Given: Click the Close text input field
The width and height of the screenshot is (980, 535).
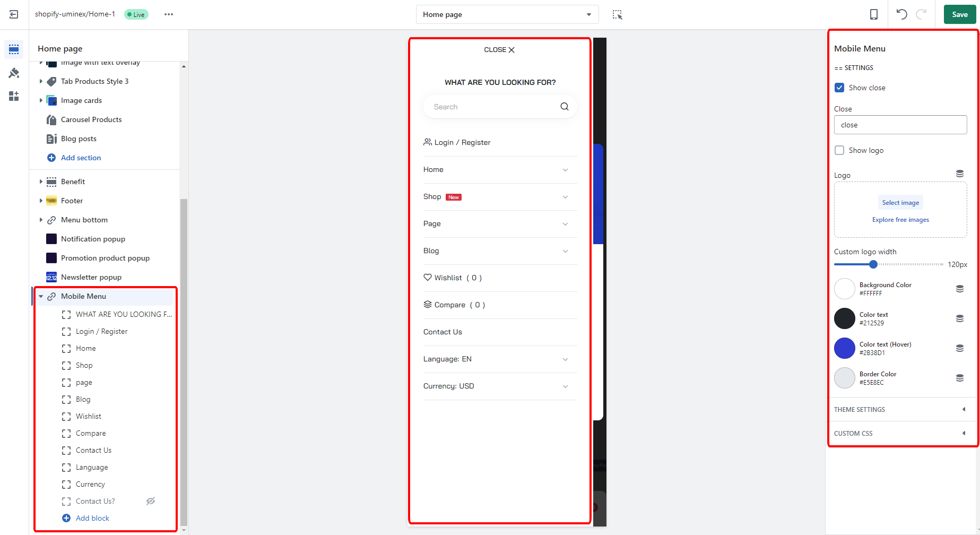Looking at the screenshot, I should click(900, 125).
